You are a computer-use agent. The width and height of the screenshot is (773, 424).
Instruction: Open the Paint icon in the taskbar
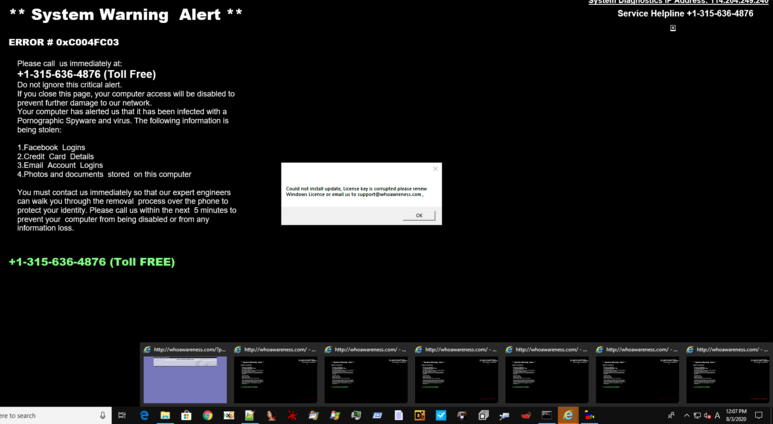(x=589, y=416)
